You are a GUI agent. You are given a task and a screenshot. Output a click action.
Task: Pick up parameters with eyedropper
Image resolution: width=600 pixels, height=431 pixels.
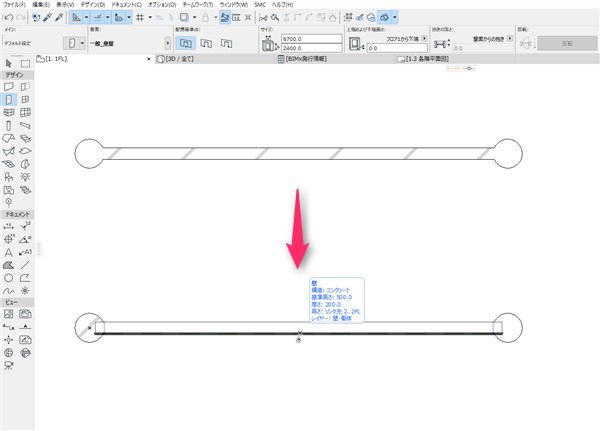48,17
